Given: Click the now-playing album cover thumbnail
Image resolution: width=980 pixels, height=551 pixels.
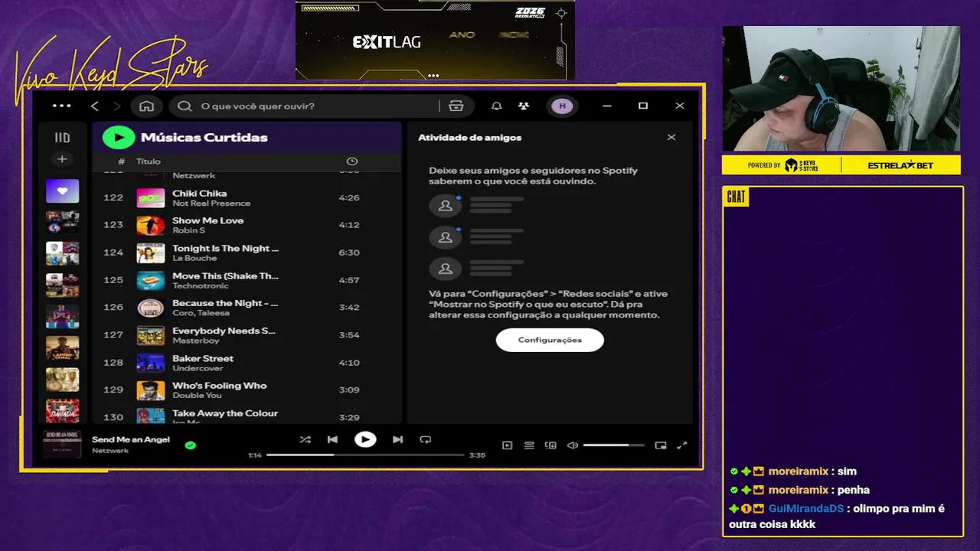Looking at the screenshot, I should coord(62,444).
